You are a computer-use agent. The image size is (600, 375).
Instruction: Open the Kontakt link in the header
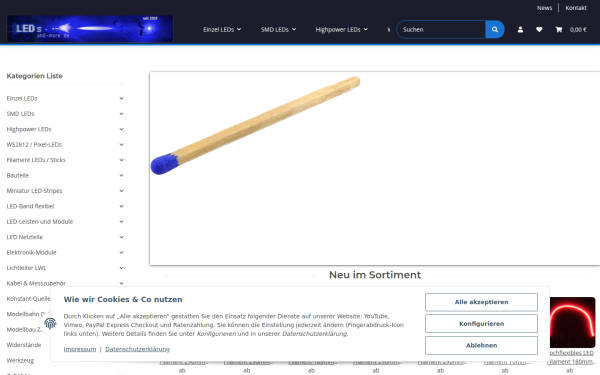[576, 8]
